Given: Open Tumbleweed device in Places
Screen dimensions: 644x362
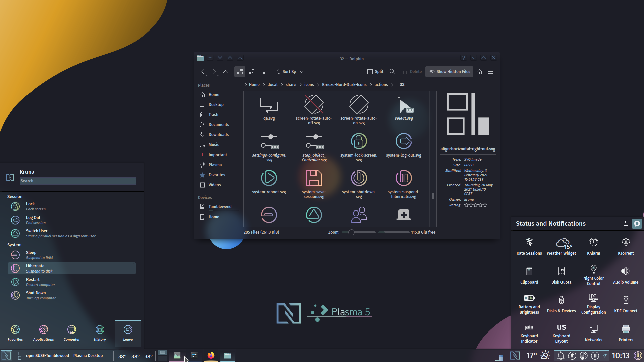Looking at the screenshot, I should point(218,207).
